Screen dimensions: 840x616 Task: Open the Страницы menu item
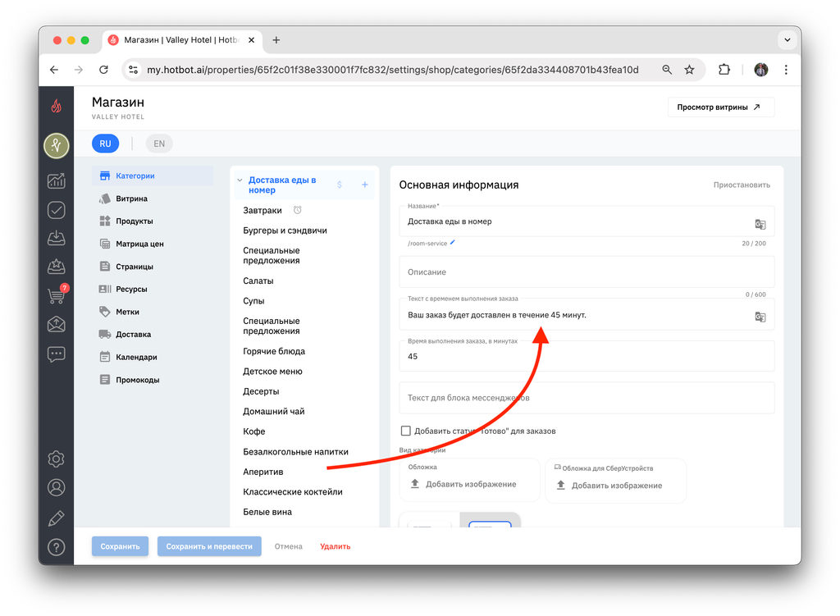(153, 267)
